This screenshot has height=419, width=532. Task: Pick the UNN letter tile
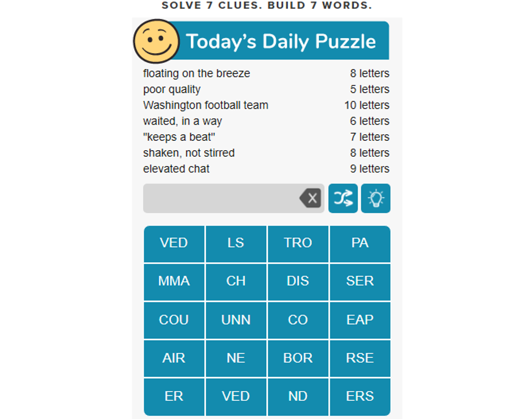click(x=236, y=320)
